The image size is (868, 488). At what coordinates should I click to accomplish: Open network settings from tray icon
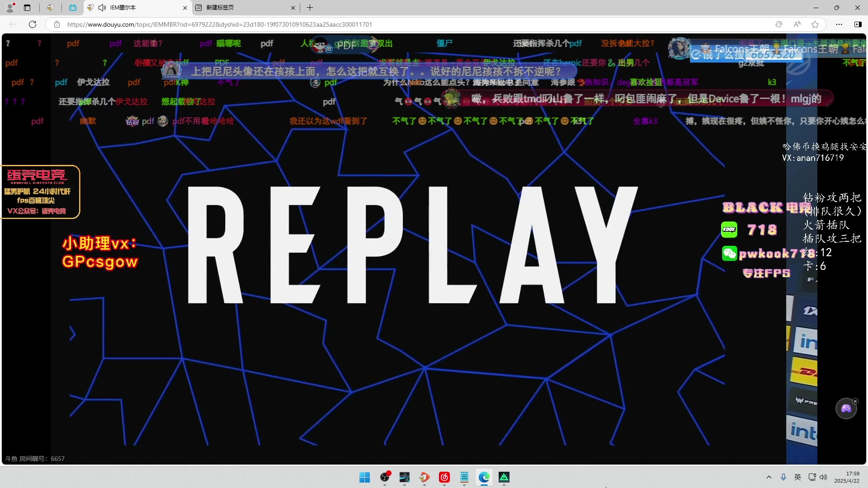(812, 477)
